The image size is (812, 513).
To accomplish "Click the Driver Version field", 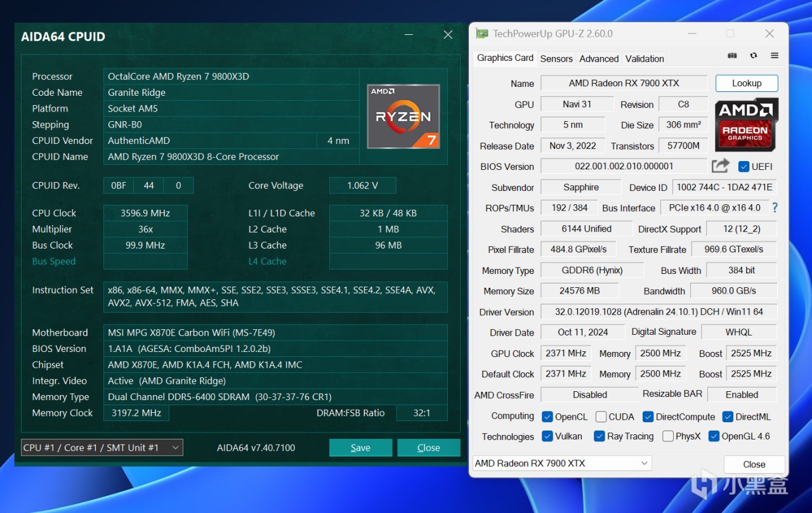I will (x=658, y=312).
